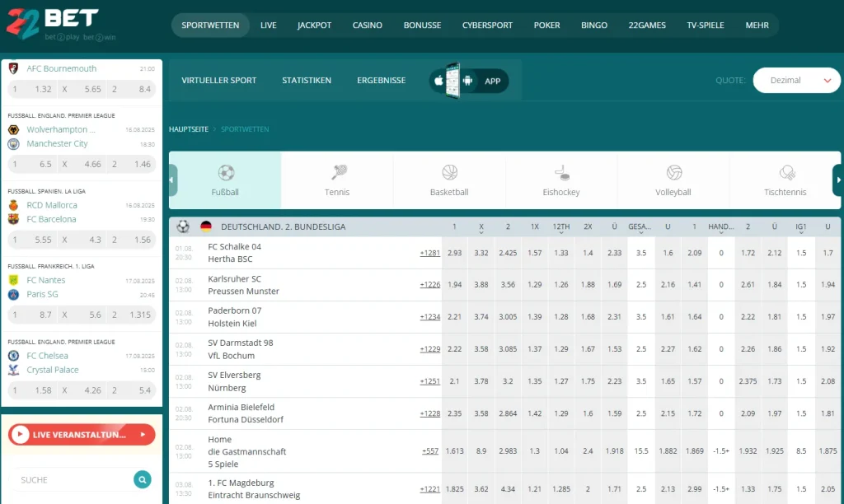Open the MEHR menu item
Image resolution: width=844 pixels, height=504 pixels.
point(757,26)
